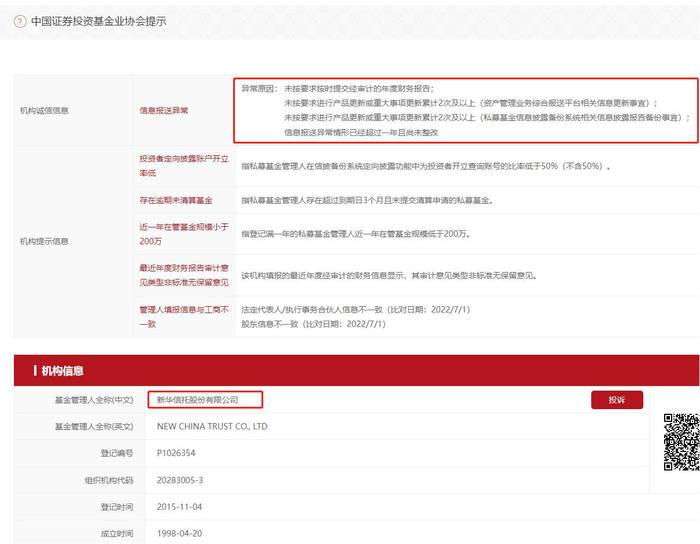The width and height of the screenshot is (700, 544).
Task: Click line mentioning 资产管理业务综合报送平台
Action: coord(471,103)
